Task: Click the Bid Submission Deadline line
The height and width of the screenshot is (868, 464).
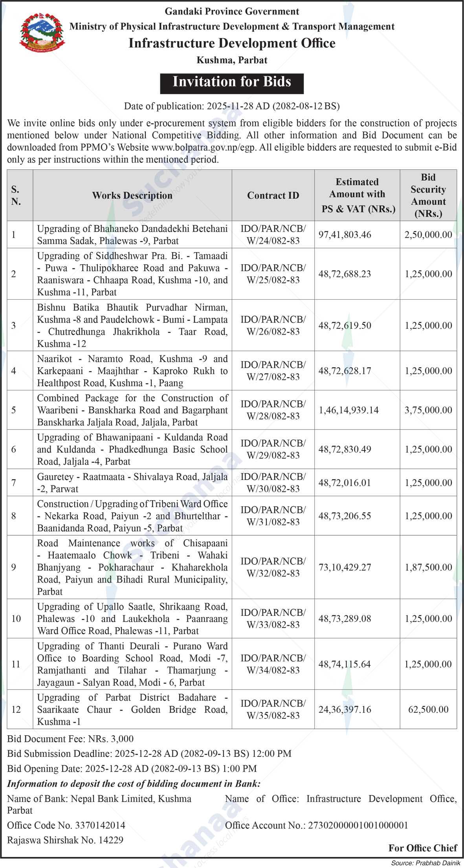Action: [x=149, y=754]
